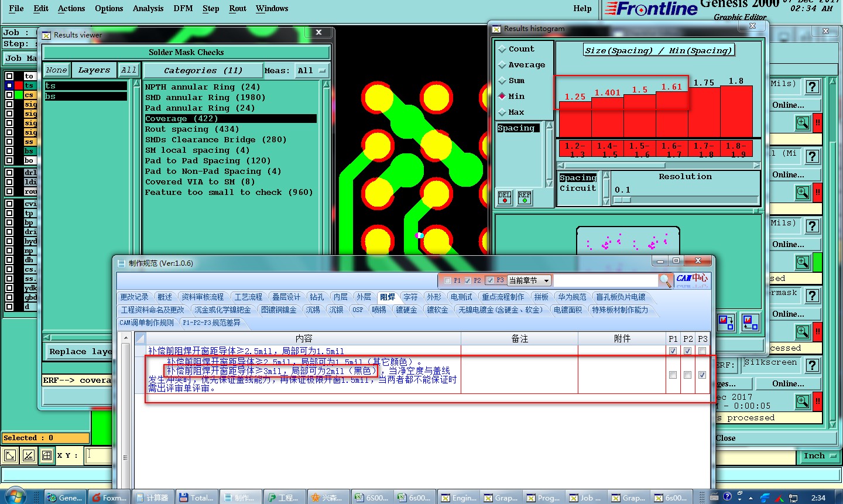Click the question mark help next to Silkscreen

[x=813, y=365]
